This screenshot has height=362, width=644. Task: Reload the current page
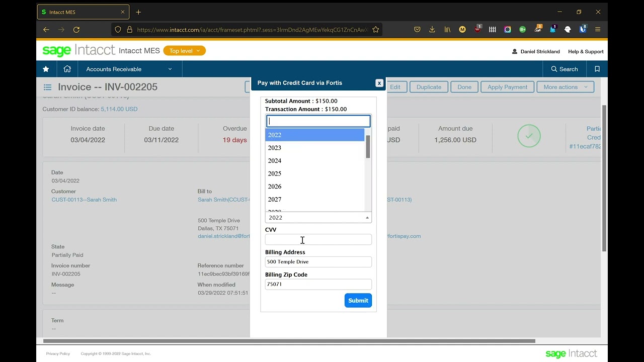coord(76,30)
